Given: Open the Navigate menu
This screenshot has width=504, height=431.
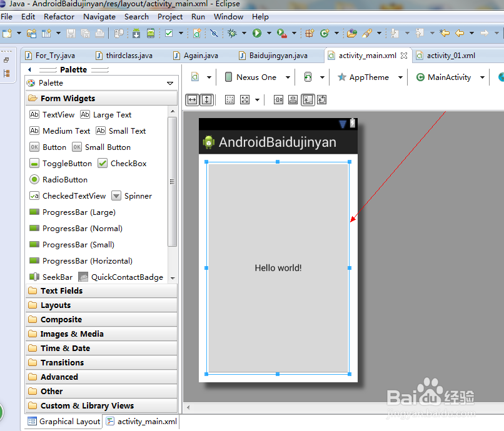Looking at the screenshot, I should 99,17.
